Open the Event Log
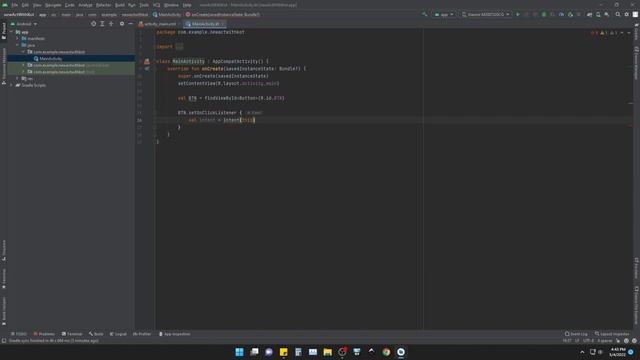The width and height of the screenshot is (640, 360). (576, 334)
